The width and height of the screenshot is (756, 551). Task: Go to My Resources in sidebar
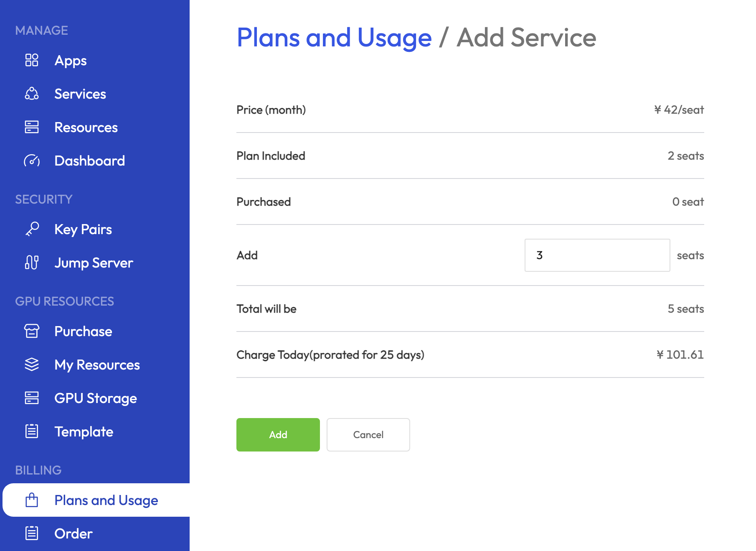tap(97, 365)
